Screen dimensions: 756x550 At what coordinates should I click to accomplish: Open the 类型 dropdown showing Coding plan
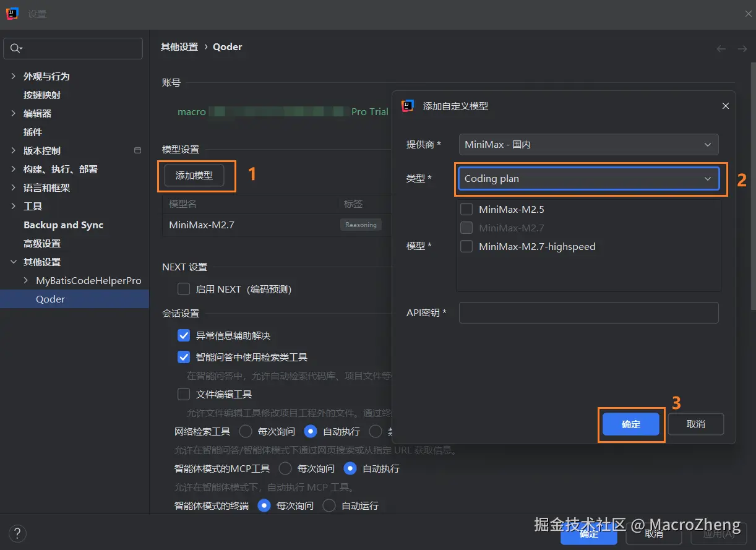point(588,178)
